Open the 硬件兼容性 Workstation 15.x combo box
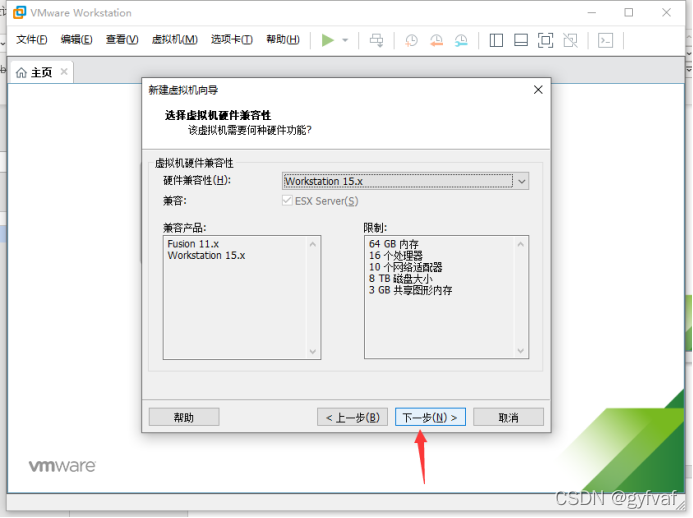693x518 pixels. coord(405,181)
